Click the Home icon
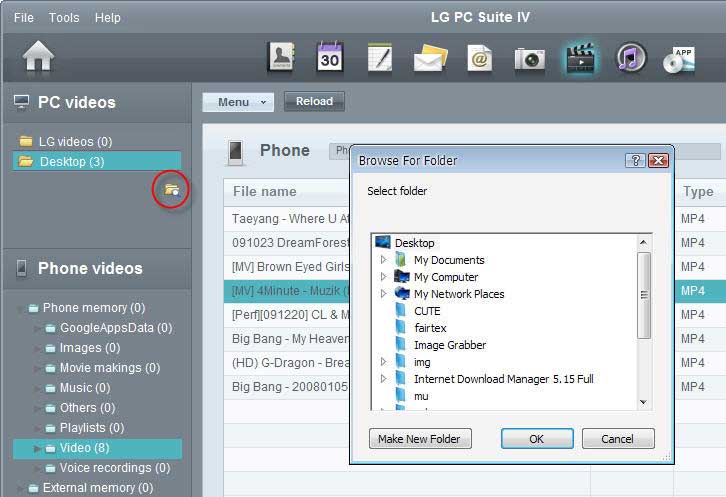This screenshot has height=497, width=726. pyautogui.click(x=38, y=58)
